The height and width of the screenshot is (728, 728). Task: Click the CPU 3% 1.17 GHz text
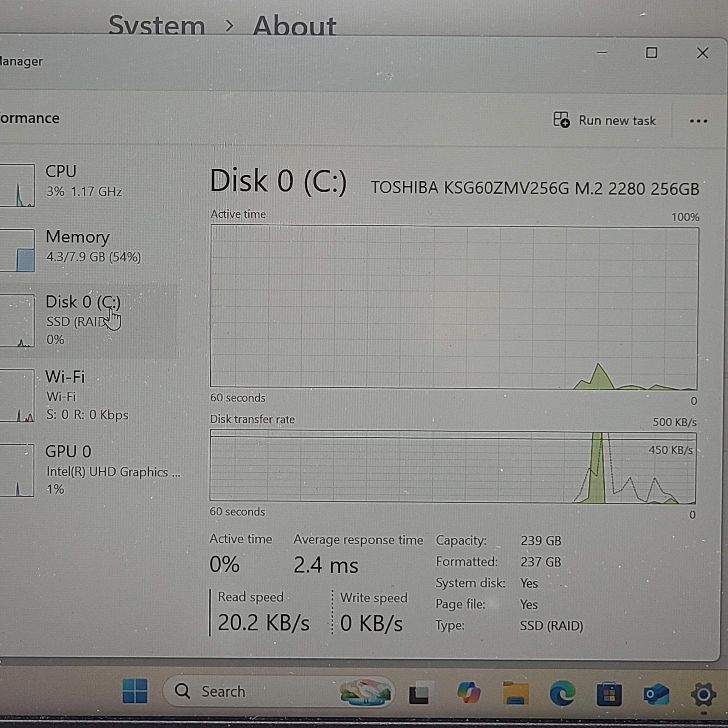(x=84, y=192)
